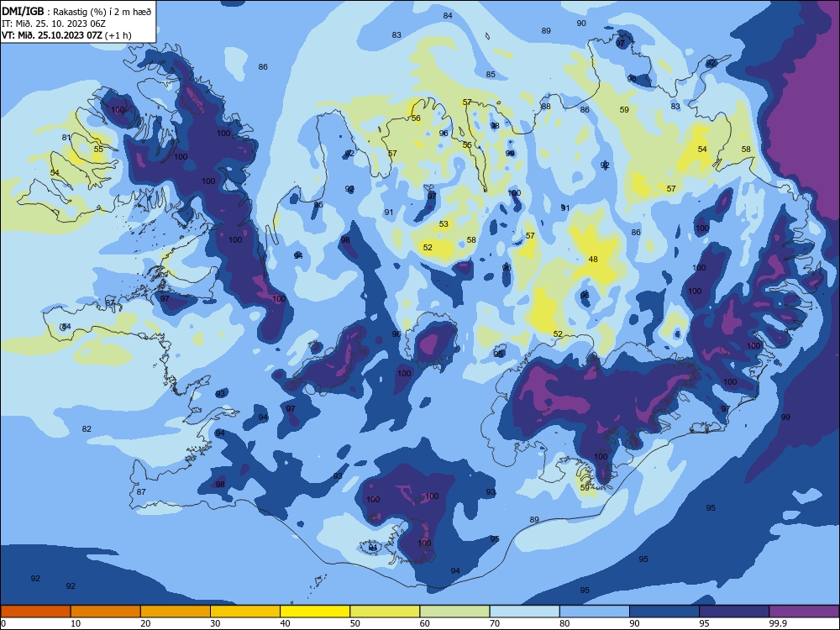
Task: Click the legend tick label 80
Action: point(564,623)
